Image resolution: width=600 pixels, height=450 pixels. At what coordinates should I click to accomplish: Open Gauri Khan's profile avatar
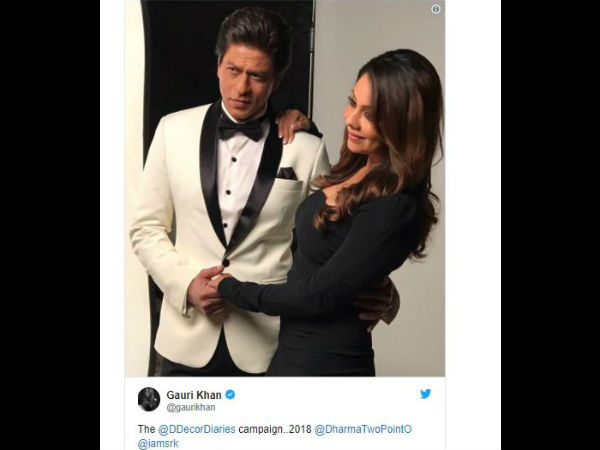point(149,399)
